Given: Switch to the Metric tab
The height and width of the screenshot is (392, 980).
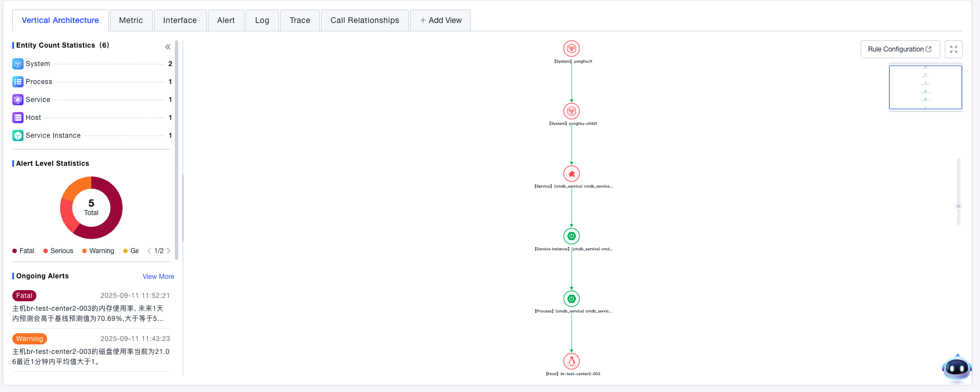Looking at the screenshot, I should 131,20.
